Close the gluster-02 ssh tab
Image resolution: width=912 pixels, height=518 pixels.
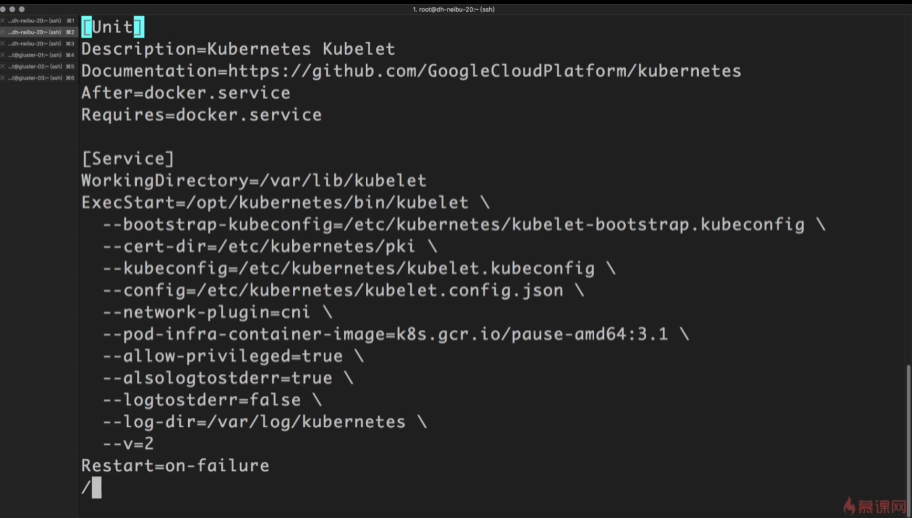point(3,66)
